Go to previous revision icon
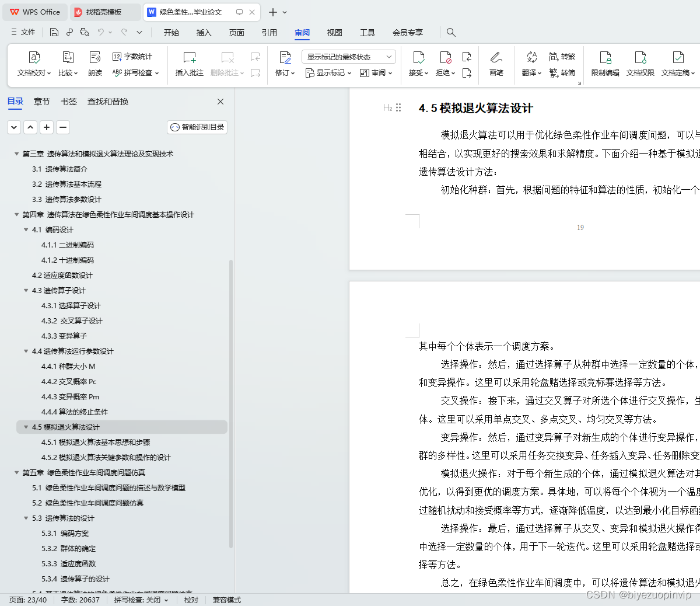This screenshot has height=606, width=700. (467, 57)
